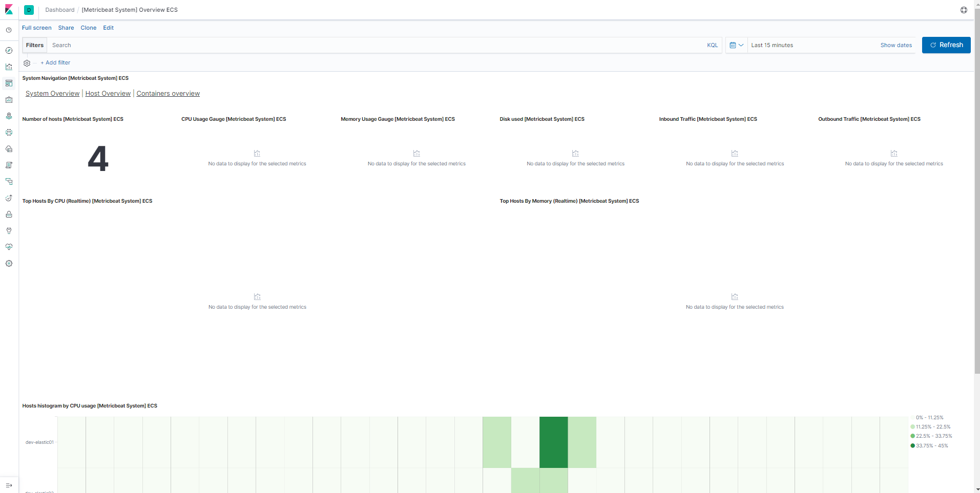The height and width of the screenshot is (493, 980).
Task: Open Canvas from the sidebar
Action: pyautogui.click(x=9, y=100)
